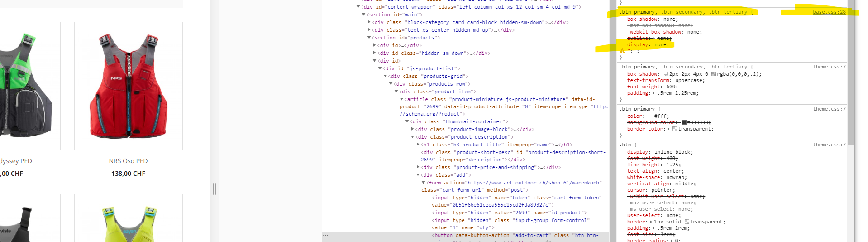The width and height of the screenshot is (868, 242).
Task: Open color picker for #fff color swatch
Action: coord(651,116)
